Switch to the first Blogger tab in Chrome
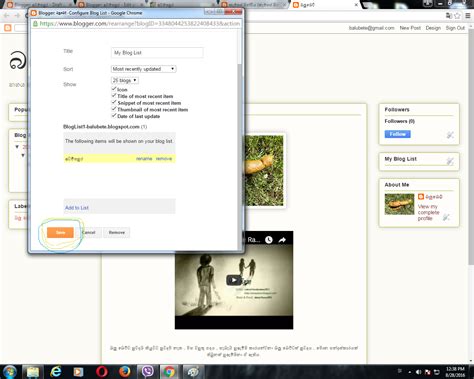This screenshot has width=474, height=379. tap(39, 5)
